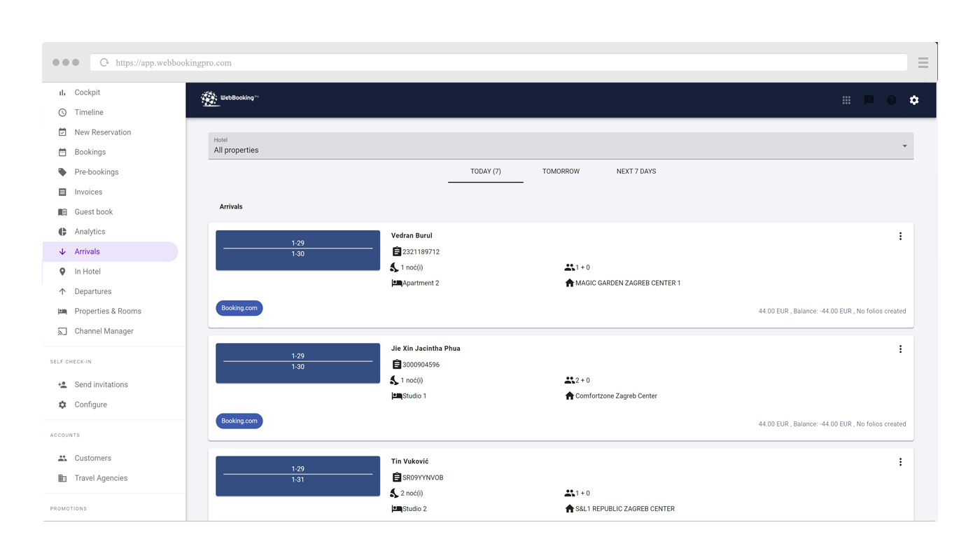Click the WebBooking Pro logo
The image size is (980, 560).
coord(230,99)
